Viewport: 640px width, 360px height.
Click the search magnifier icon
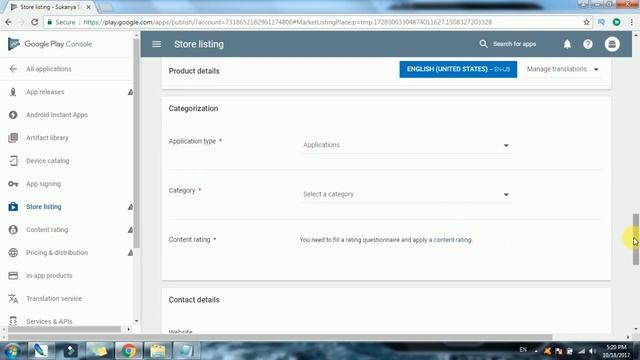pyautogui.click(x=483, y=44)
